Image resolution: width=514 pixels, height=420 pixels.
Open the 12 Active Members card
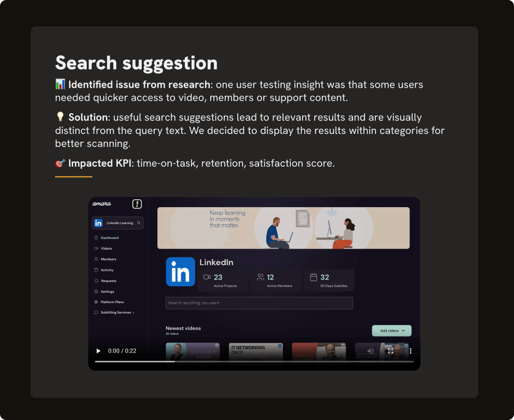tap(276, 281)
